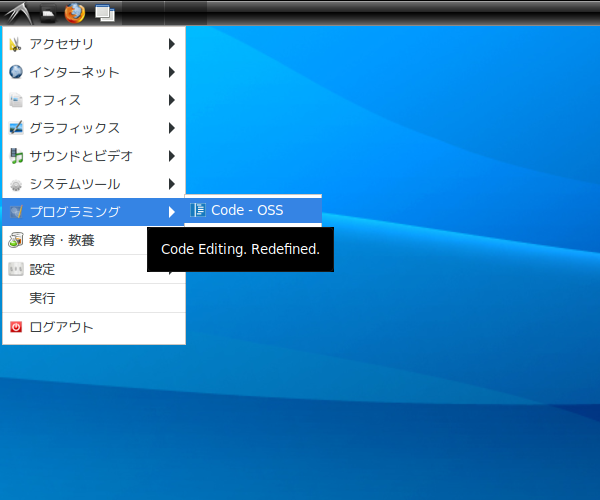Click the scissors icon beside アクセサリ
Screen dimensions: 600x500
click(15, 44)
